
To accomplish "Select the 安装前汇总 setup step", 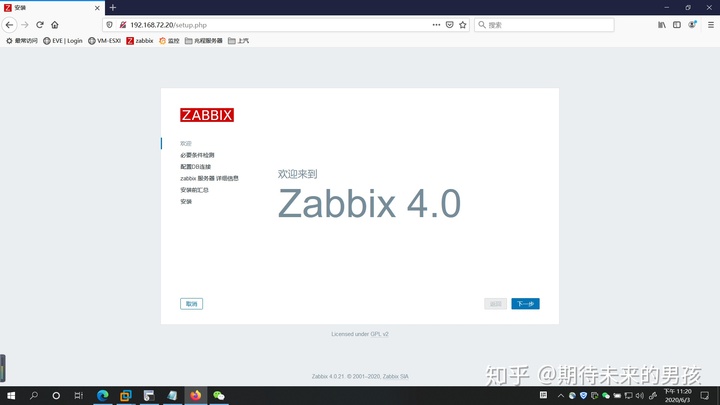I will [x=194, y=190].
